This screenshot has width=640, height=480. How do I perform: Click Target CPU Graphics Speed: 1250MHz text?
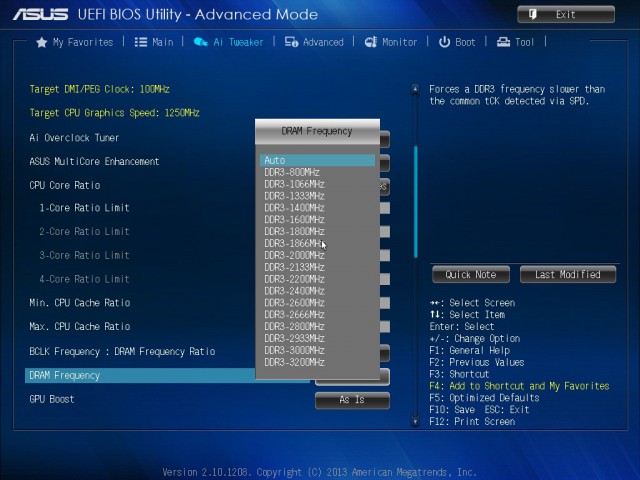point(114,113)
